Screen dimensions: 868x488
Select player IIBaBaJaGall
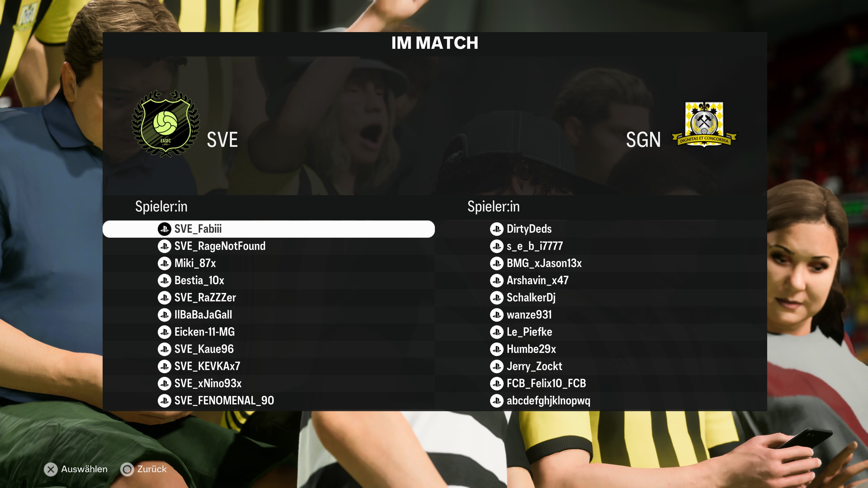coord(269,315)
